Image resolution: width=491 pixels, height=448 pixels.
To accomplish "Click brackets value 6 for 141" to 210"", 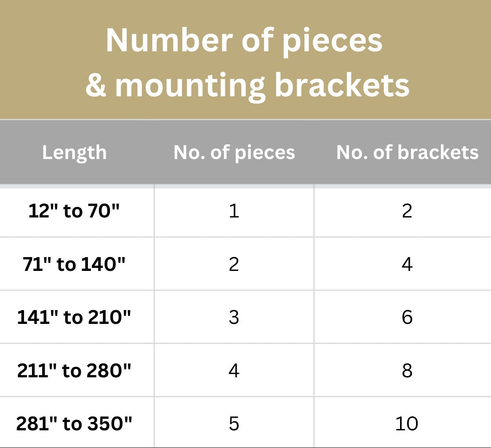I will (x=407, y=317).
